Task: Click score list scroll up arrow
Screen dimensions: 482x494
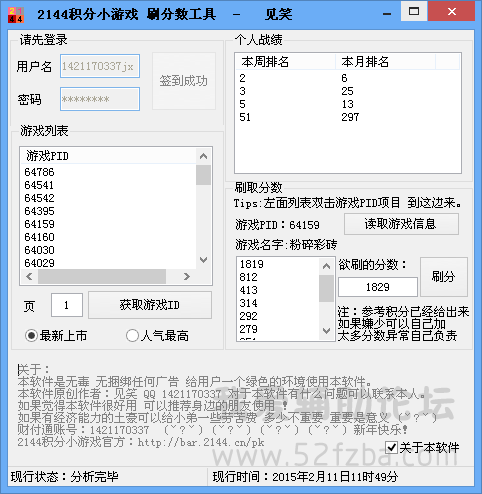Action: (326, 266)
